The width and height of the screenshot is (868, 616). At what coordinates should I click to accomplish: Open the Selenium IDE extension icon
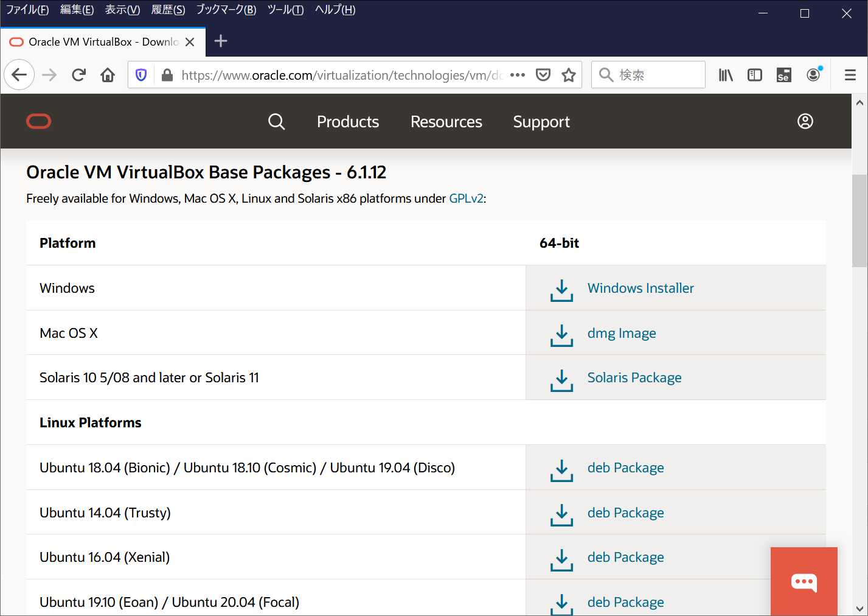pyautogui.click(x=784, y=75)
